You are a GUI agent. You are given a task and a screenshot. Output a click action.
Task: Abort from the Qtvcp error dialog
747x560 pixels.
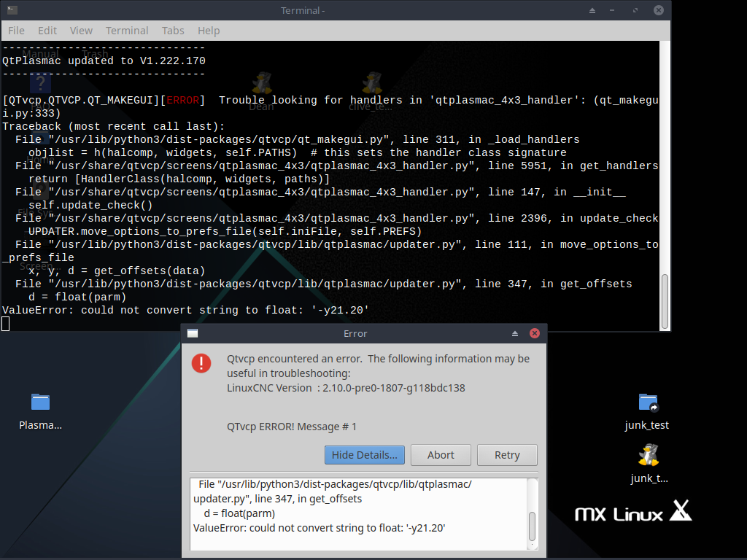coord(441,455)
